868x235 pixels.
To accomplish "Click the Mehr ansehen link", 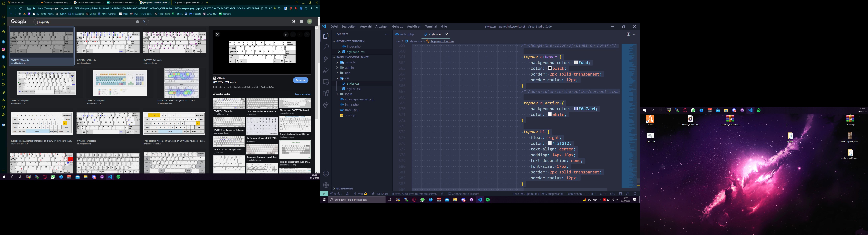I will tap(303, 94).
